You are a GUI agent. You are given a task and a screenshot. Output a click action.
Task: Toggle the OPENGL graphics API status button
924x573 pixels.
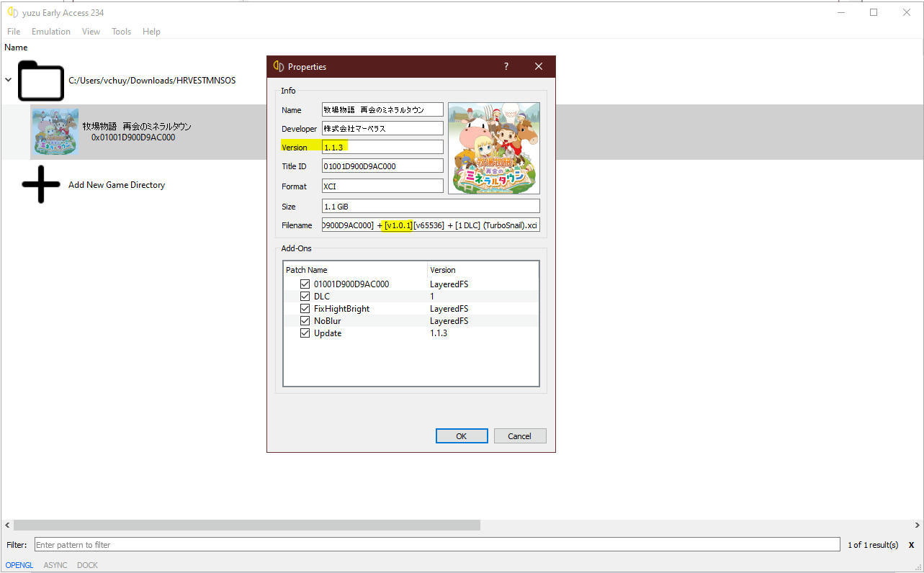click(x=19, y=565)
